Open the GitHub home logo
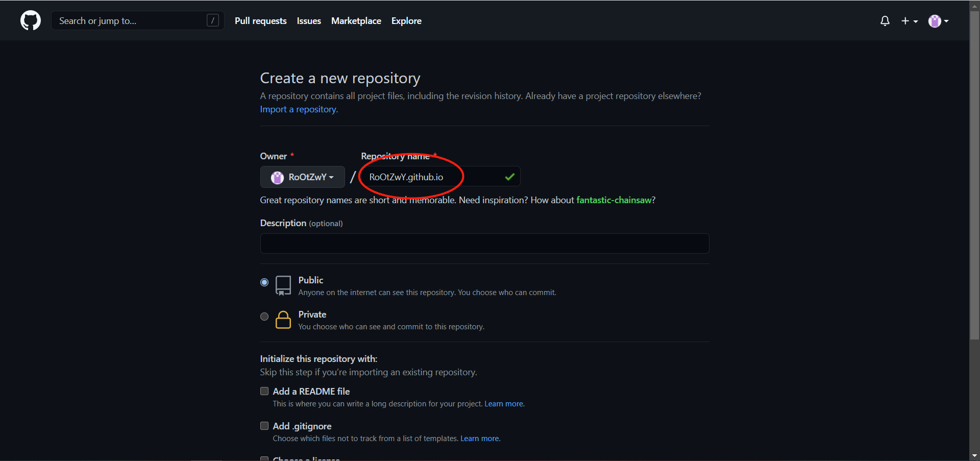 click(x=31, y=21)
